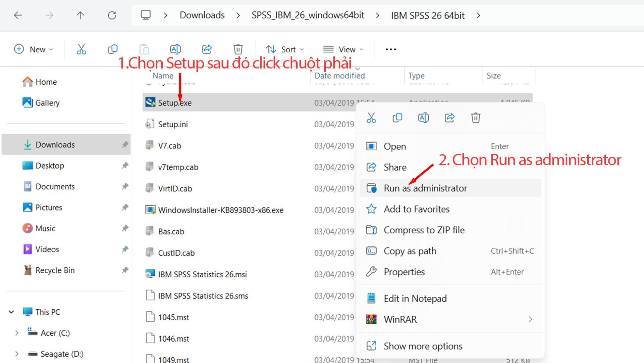Select Compress to ZIP file
Image resolution: width=644 pixels, height=363 pixels.
[450, 230]
